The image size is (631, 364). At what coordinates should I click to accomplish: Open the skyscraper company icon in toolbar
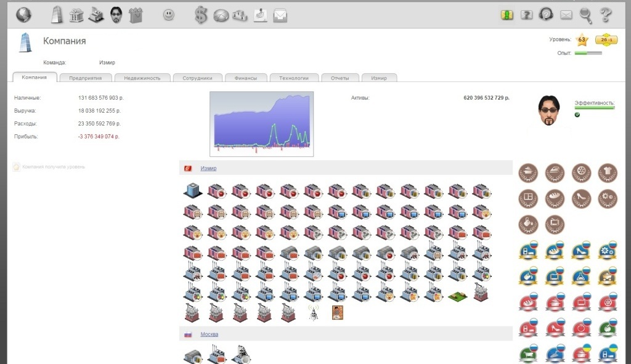click(x=57, y=15)
